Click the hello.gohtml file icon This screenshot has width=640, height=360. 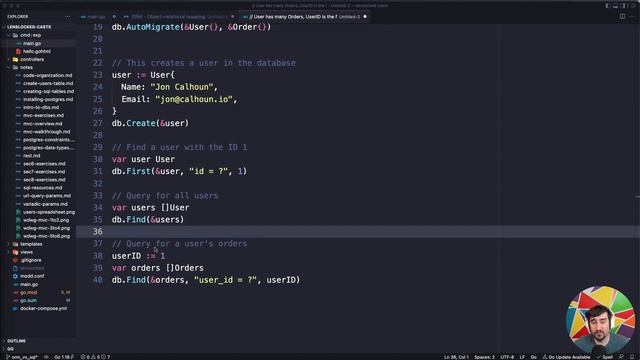(18, 51)
